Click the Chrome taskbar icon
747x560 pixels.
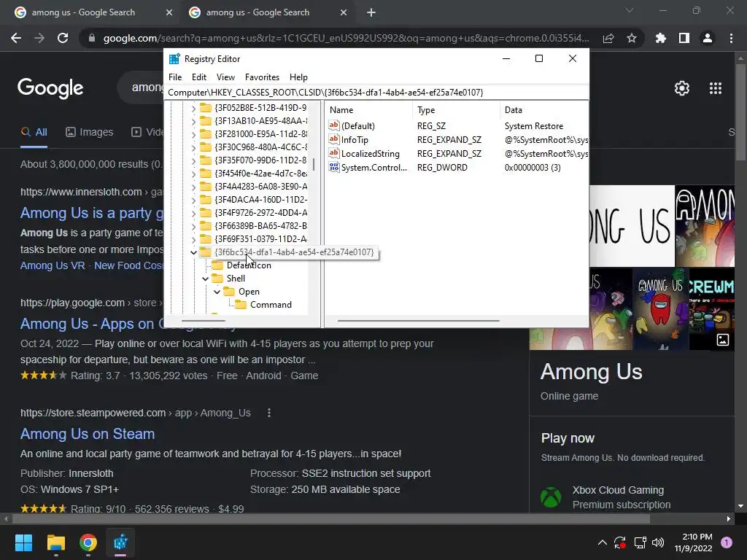tap(88, 542)
